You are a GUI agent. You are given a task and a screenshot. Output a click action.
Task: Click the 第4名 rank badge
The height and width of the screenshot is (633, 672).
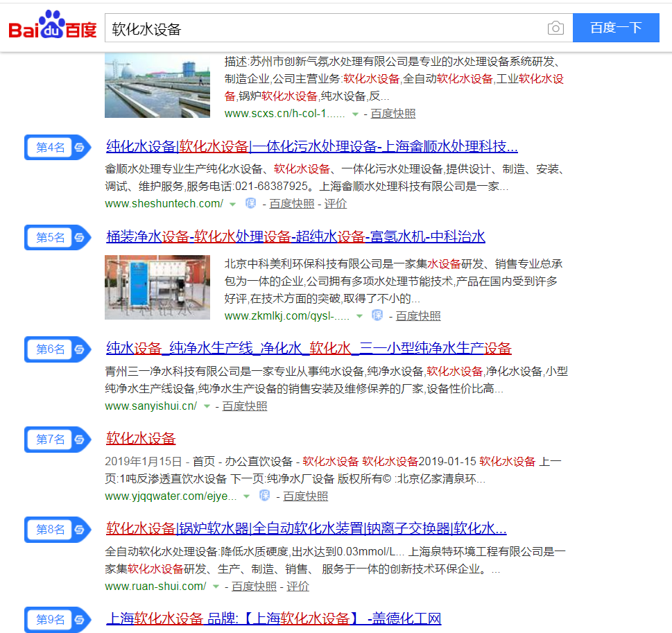(x=58, y=148)
